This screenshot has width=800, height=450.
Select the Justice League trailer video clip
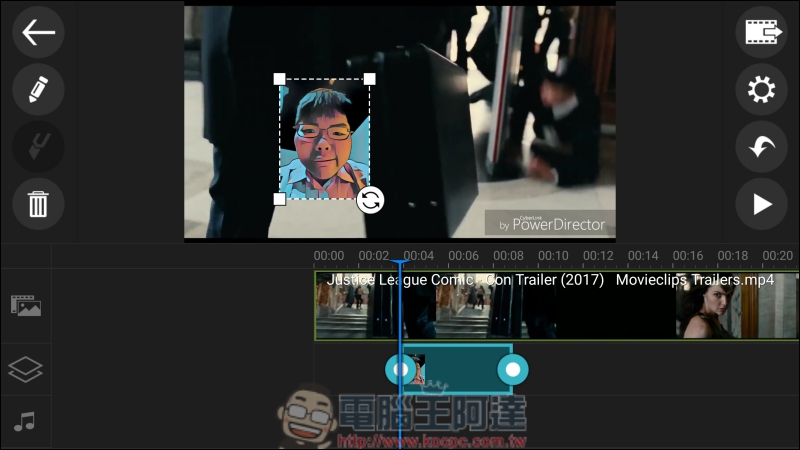click(556, 306)
